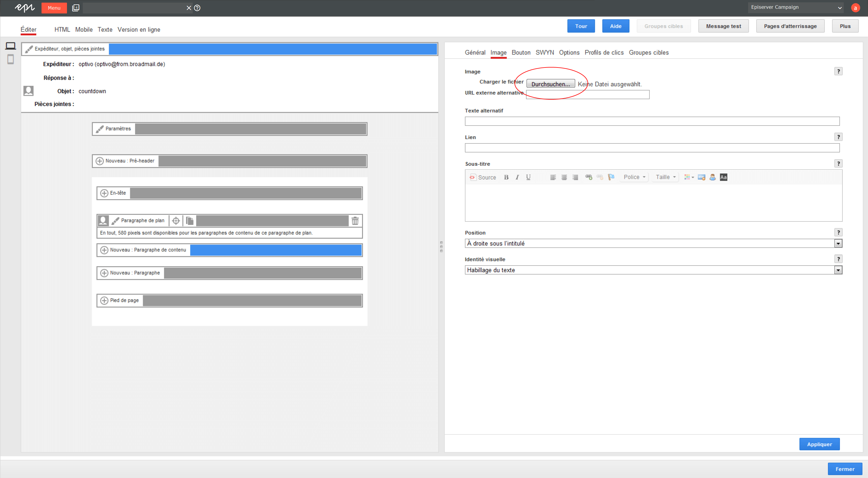
Task: Delete Paragraphe de plan with trash icon
Action: pyautogui.click(x=355, y=221)
